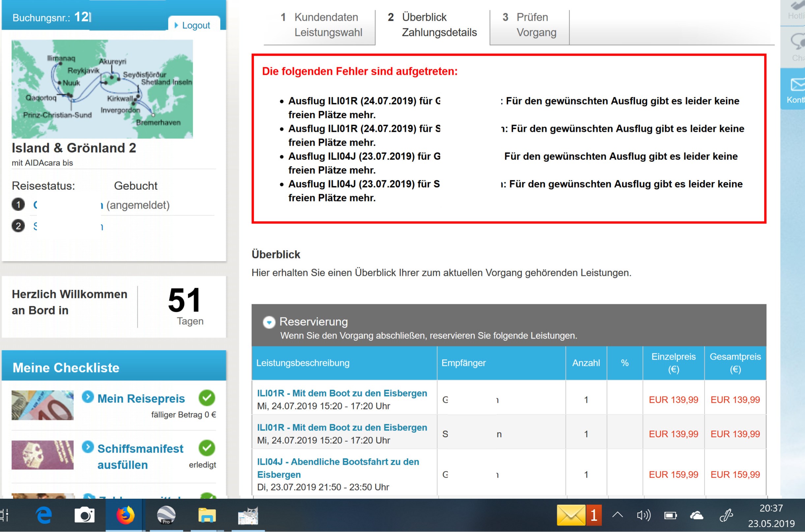Expand Mein Reisepreis arrow icon

pos(88,397)
